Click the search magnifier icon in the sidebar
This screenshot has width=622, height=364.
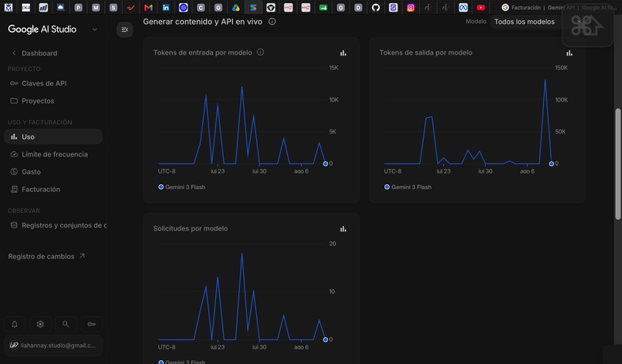click(x=66, y=324)
